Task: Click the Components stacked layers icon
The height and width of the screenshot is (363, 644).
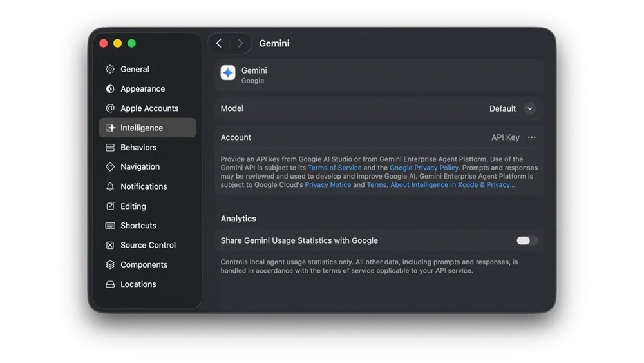Action: pyautogui.click(x=110, y=265)
